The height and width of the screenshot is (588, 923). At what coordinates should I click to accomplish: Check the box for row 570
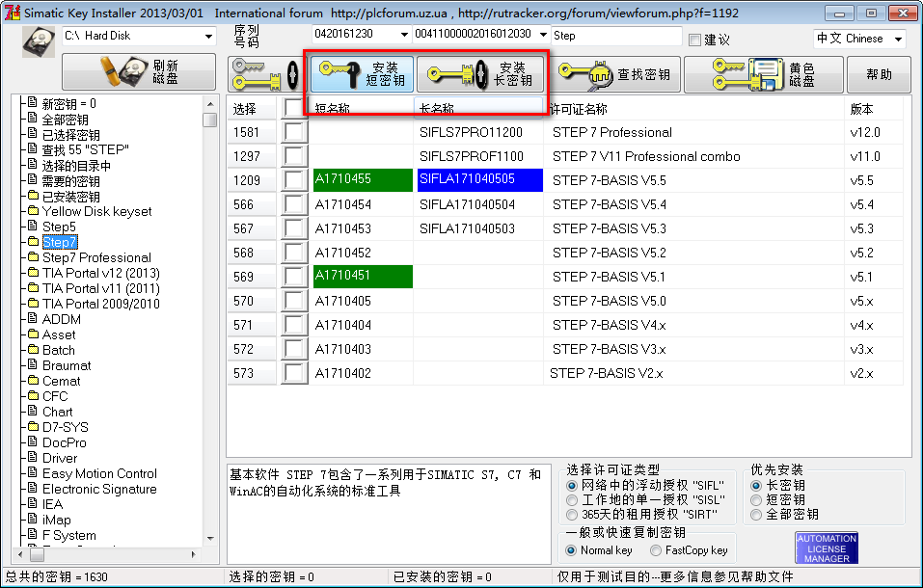tap(294, 301)
